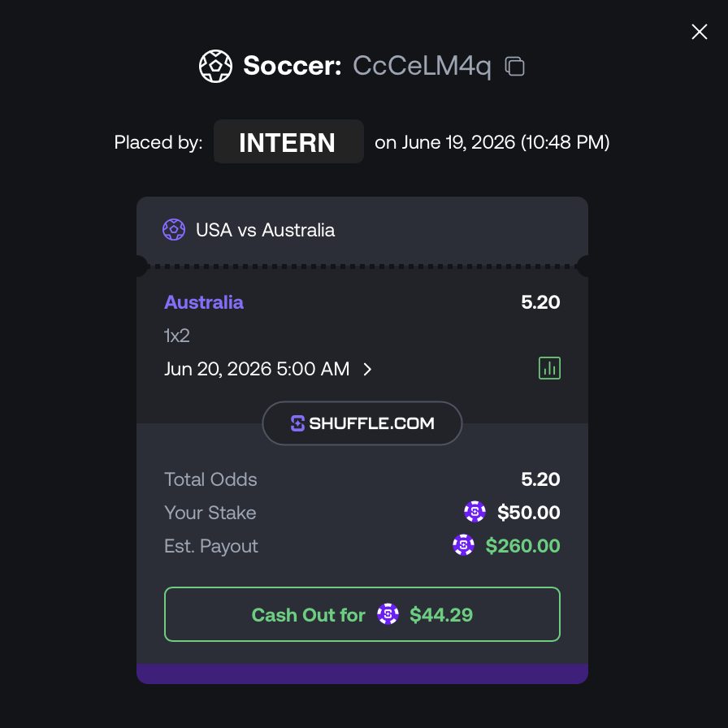Cash Out for $44.29
This screenshot has width=728, height=728.
click(362, 614)
